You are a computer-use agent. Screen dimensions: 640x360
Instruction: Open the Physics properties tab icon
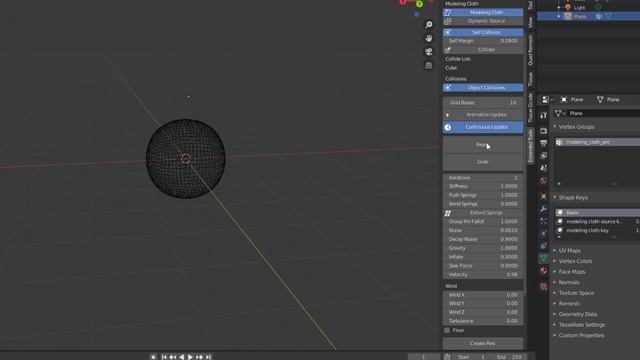(x=543, y=233)
